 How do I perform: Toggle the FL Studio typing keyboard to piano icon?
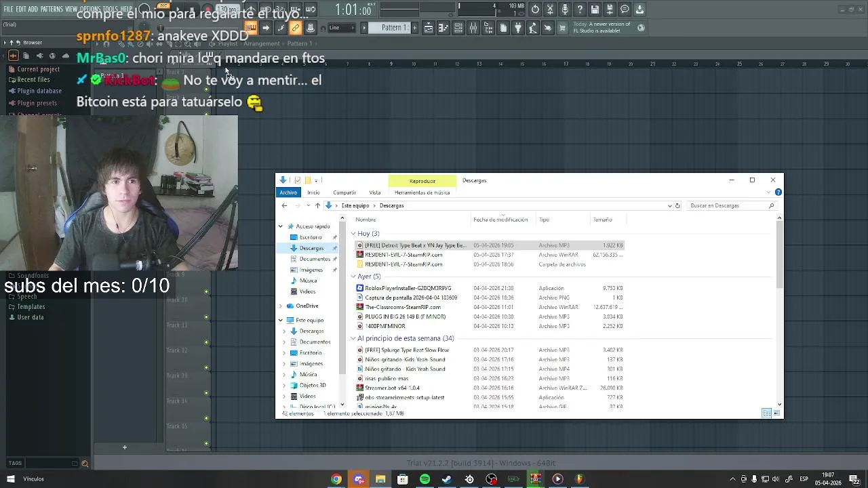coord(251,28)
